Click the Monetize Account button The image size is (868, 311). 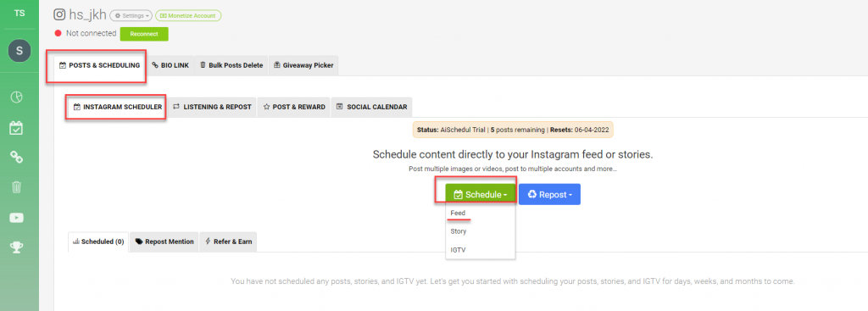point(188,15)
